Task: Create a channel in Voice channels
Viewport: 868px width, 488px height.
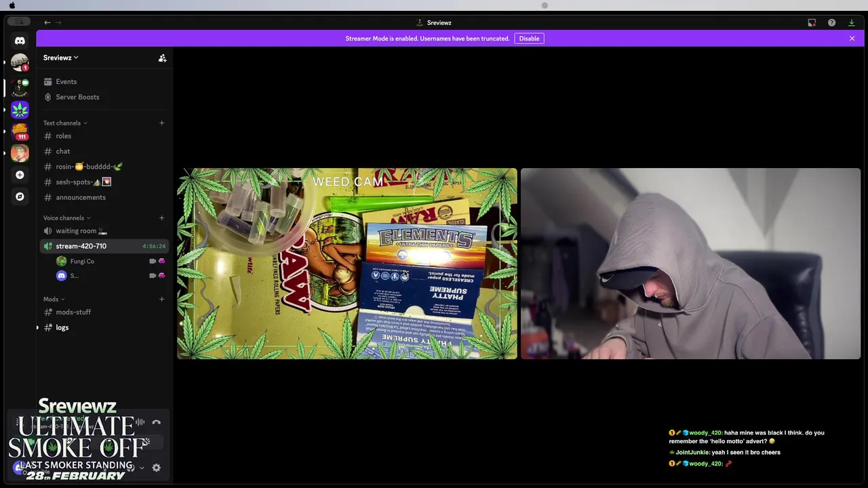Action: (x=161, y=218)
